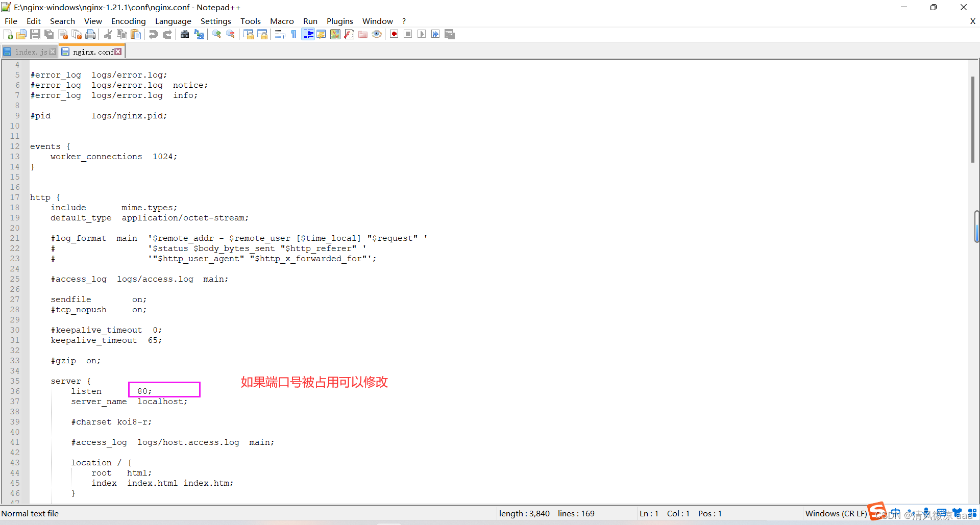The width and height of the screenshot is (980, 525).
Task: Click the macro Playback icon
Action: click(422, 34)
